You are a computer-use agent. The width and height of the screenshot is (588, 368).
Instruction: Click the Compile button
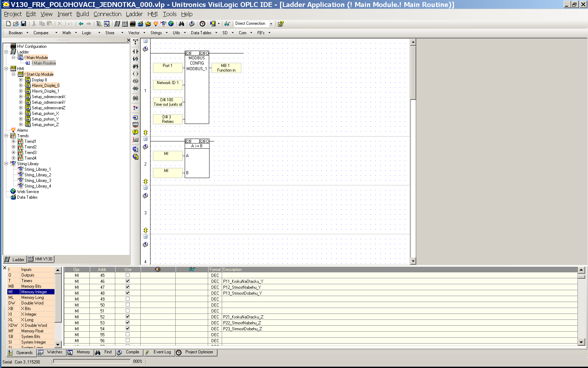[129, 352]
